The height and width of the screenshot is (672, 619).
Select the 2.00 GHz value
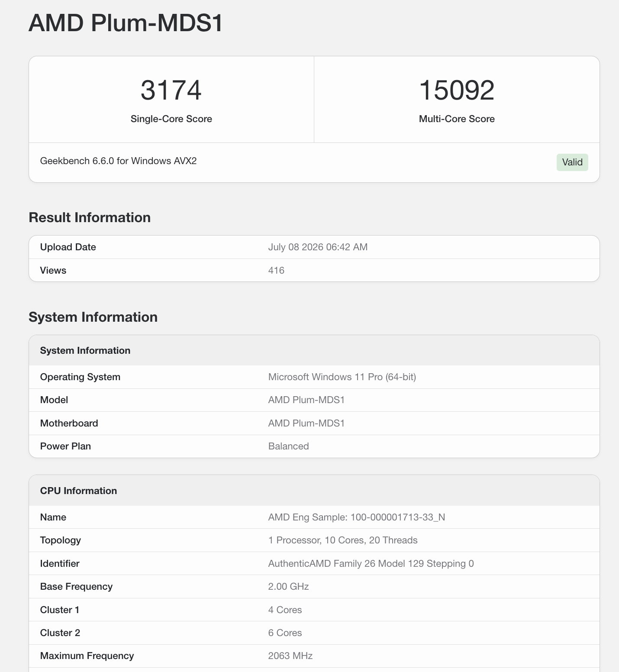coord(288,587)
